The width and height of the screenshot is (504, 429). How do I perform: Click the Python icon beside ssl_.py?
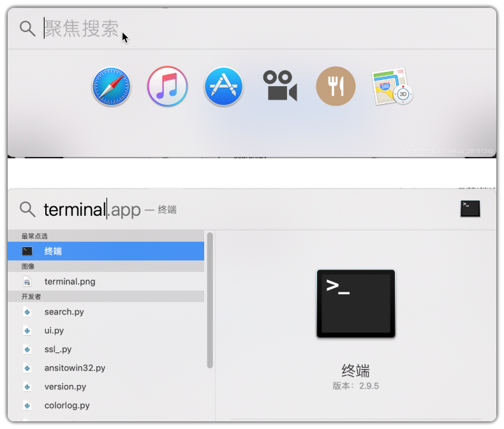(x=27, y=349)
